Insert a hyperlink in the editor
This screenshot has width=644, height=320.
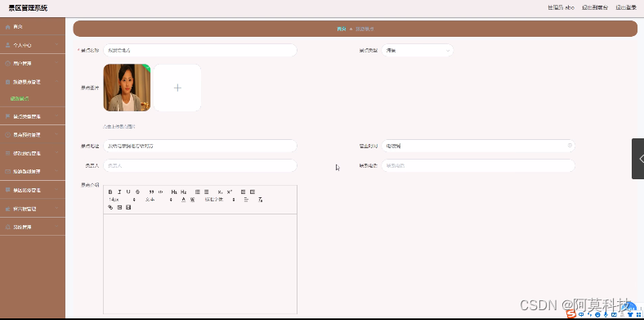point(110,207)
